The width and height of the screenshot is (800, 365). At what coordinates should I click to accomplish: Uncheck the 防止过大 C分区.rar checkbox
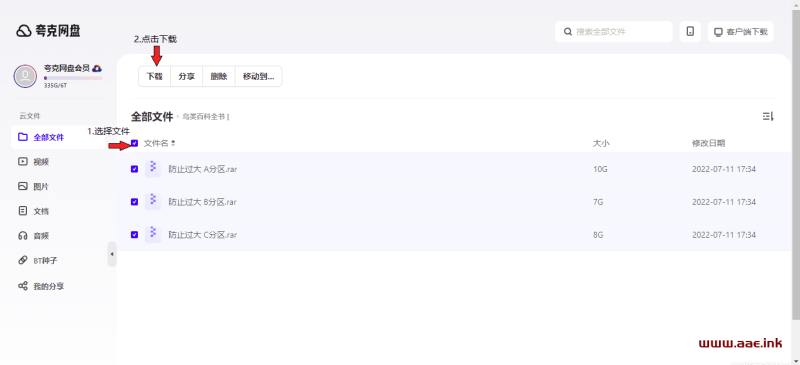[134, 235]
